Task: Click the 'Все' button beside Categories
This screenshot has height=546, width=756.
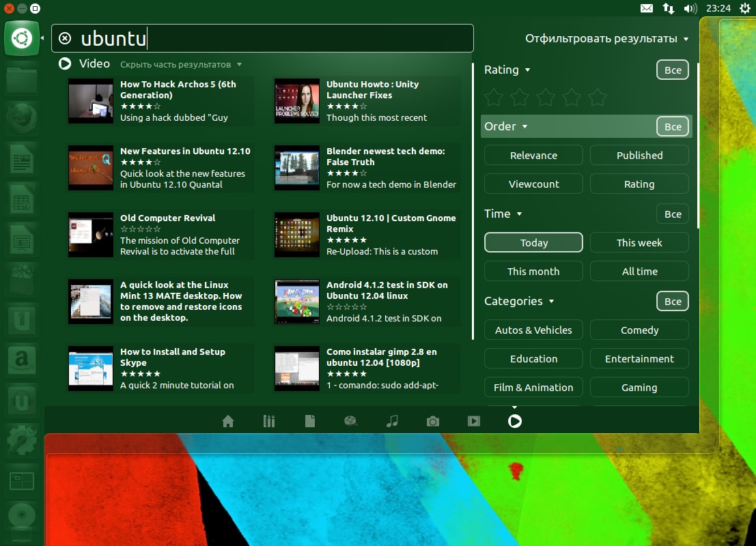Action: (x=673, y=301)
